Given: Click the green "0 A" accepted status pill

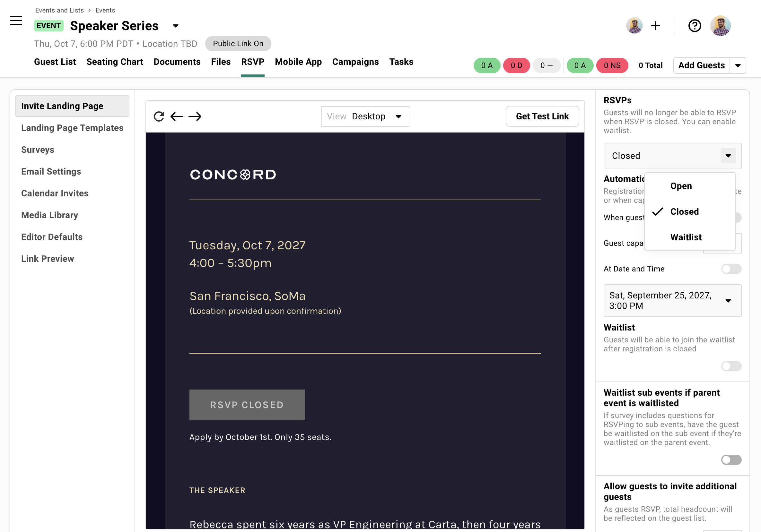Looking at the screenshot, I should tap(486, 65).
